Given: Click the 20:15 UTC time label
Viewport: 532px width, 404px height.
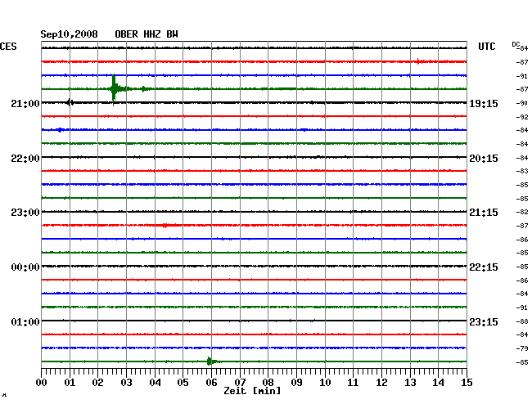Looking at the screenshot, I should coord(484,159).
